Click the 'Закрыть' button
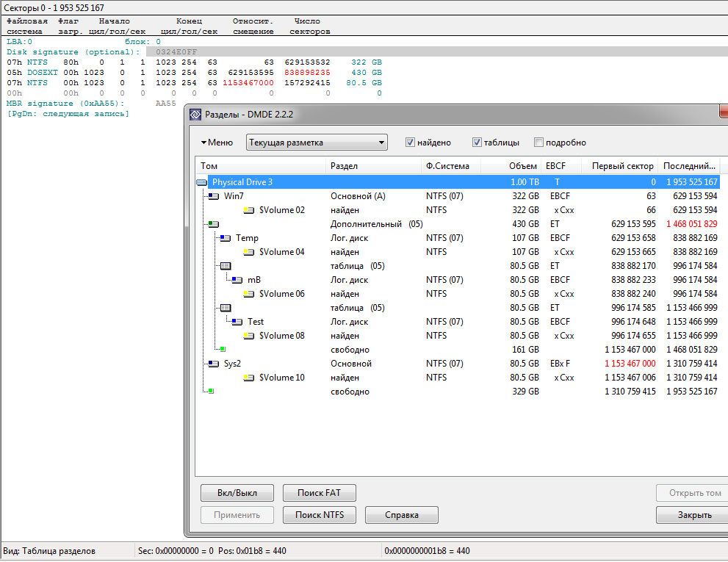The width and height of the screenshot is (728, 562). (x=693, y=515)
